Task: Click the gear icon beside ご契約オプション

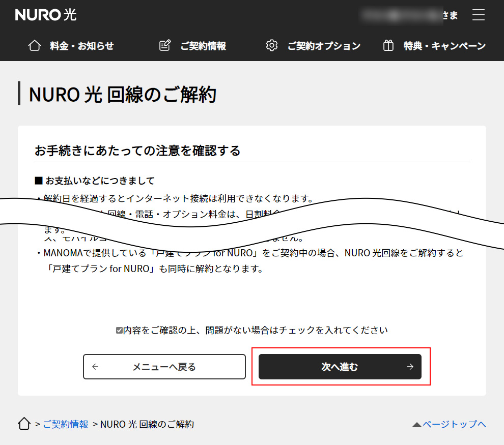Action: (272, 46)
